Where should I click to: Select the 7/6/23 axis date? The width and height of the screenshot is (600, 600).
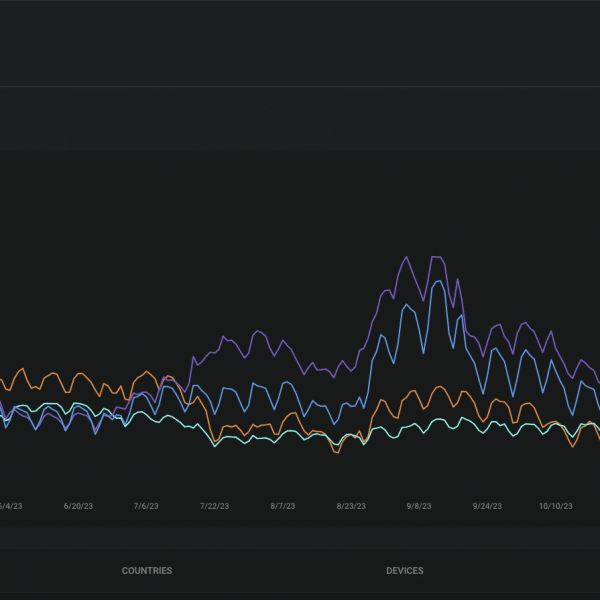(x=146, y=507)
